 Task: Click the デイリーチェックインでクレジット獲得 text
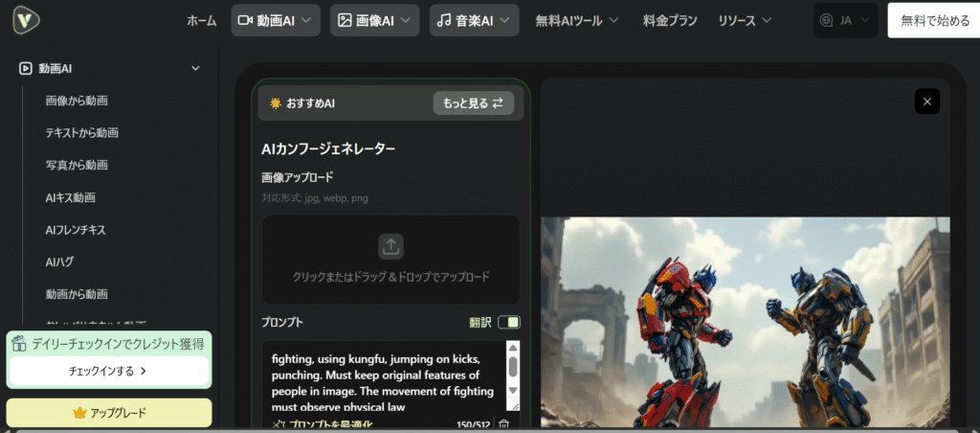click(x=118, y=343)
